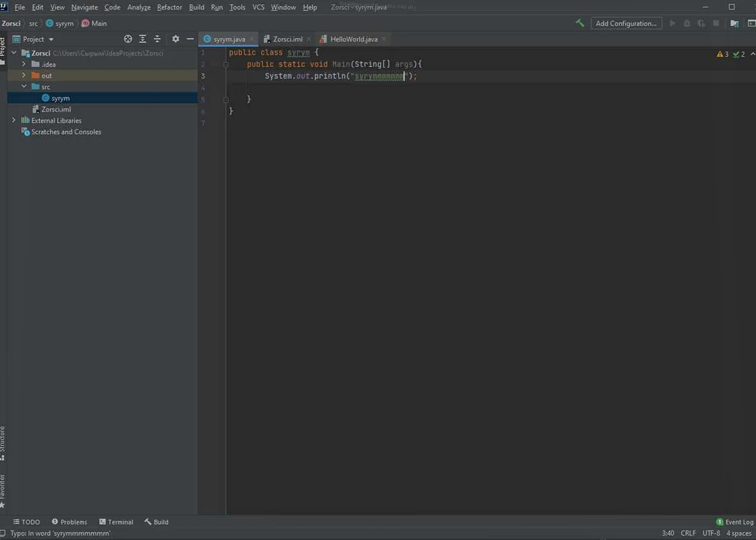The width and height of the screenshot is (756, 540).
Task: Collapse the src folder
Action: coord(24,87)
